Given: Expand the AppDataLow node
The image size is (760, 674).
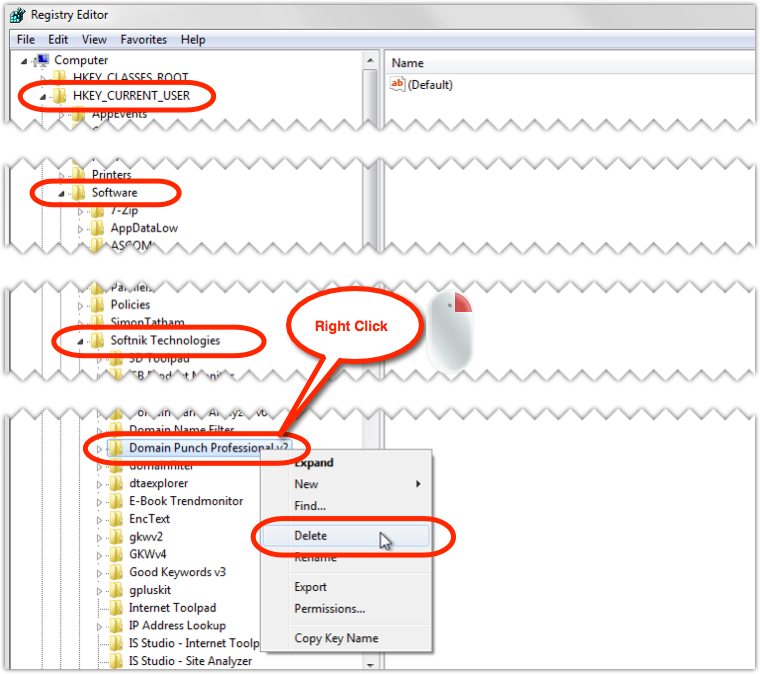Looking at the screenshot, I should 80,229.
